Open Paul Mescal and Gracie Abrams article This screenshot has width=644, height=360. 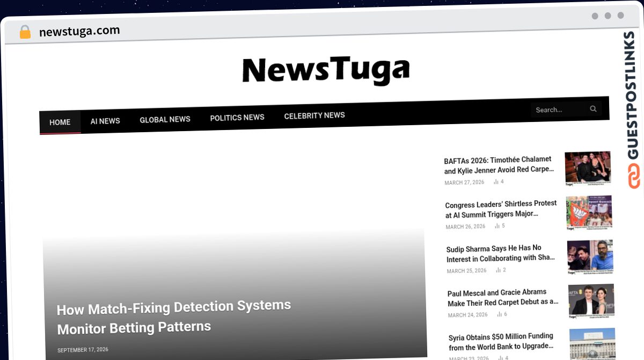click(503, 297)
